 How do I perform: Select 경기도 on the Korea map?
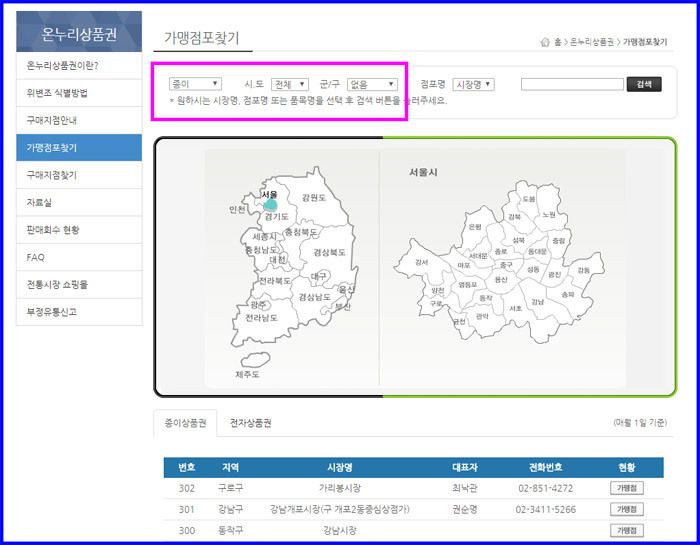click(x=276, y=217)
